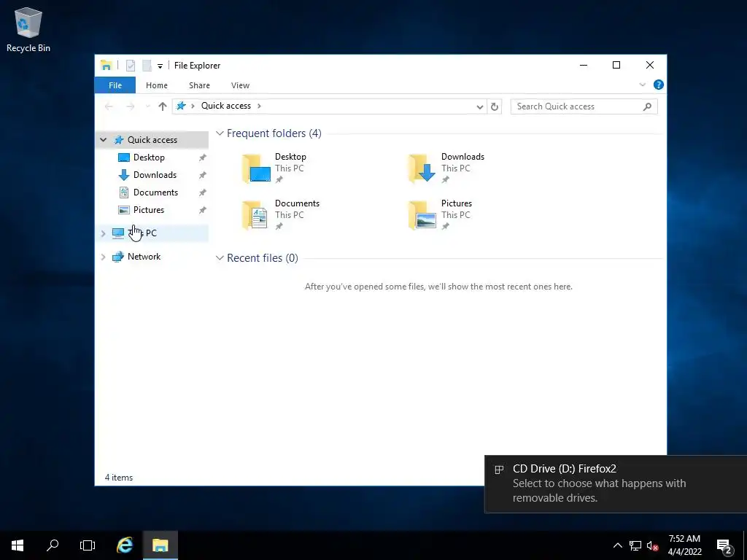The image size is (747, 560).
Task: Open the Recycle Bin desktop icon
Action: tap(28, 29)
